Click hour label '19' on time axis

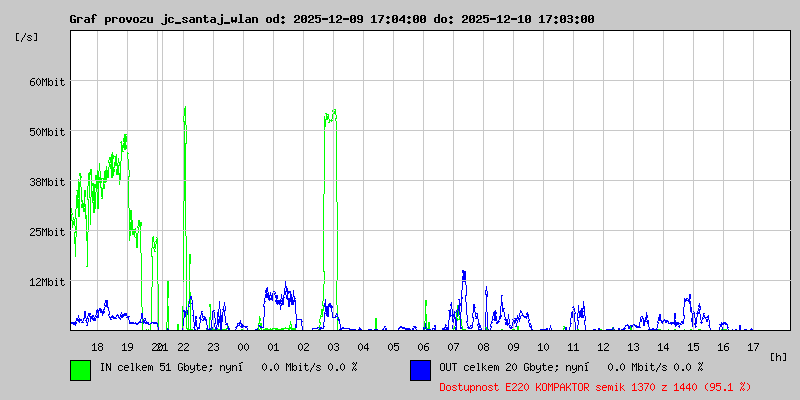pos(128,347)
